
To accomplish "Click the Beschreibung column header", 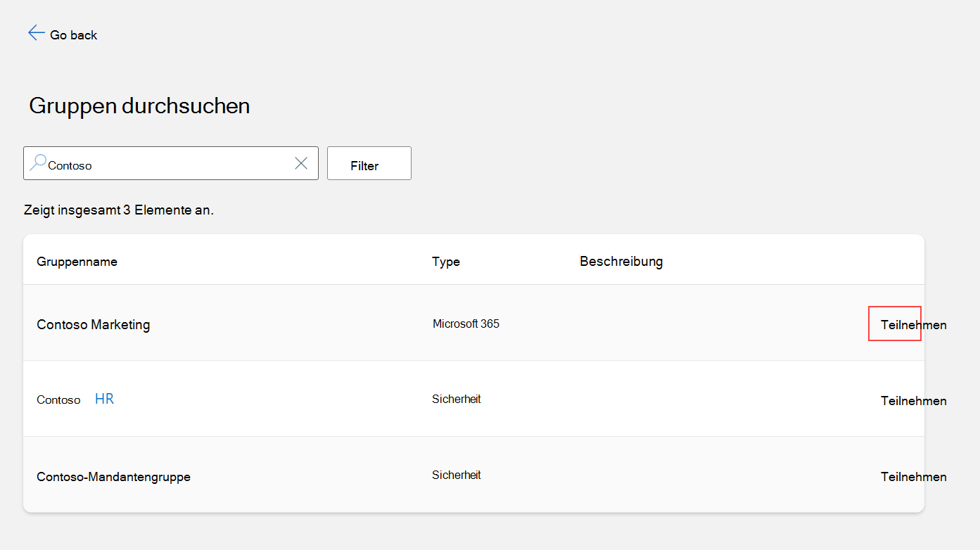I will (621, 262).
